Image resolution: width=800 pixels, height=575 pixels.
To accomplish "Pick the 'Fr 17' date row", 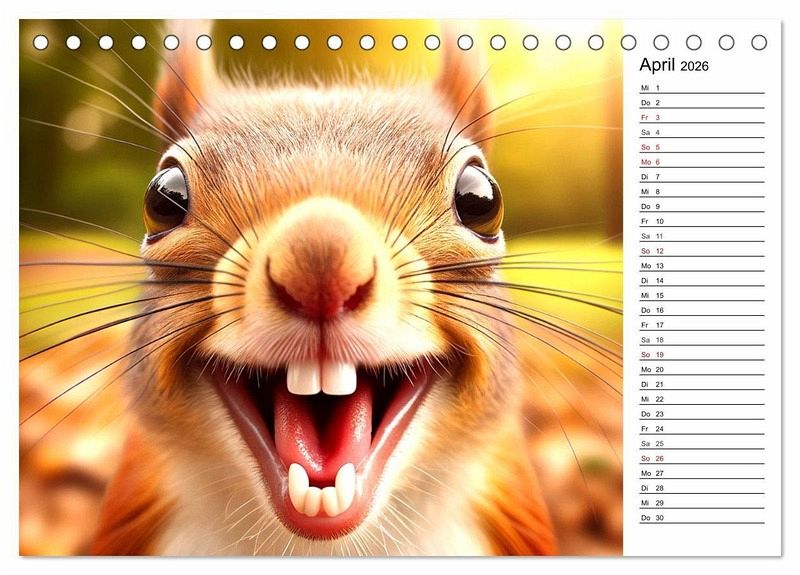I will (x=702, y=324).
